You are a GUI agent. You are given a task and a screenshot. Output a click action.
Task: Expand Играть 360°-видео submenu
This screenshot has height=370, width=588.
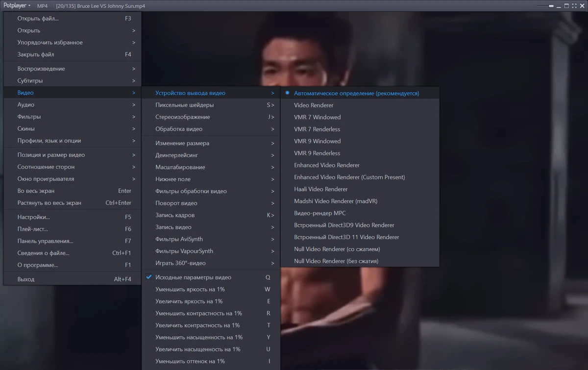211,263
